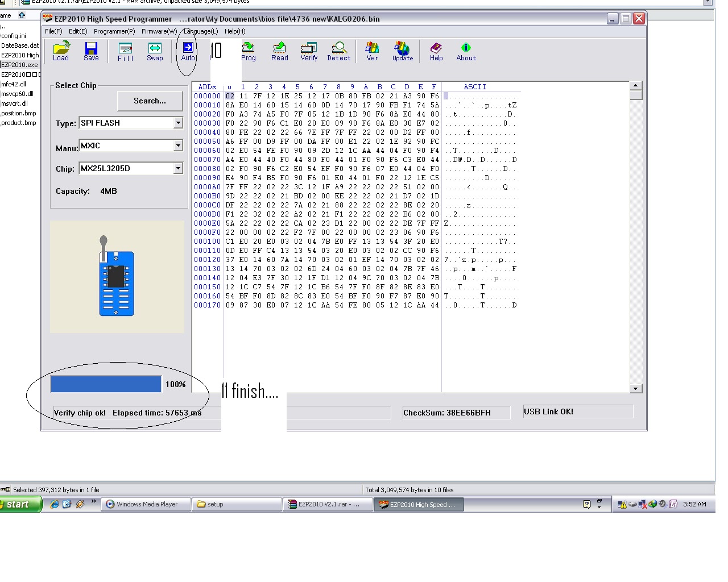Click the Capacity 4MB value
The width and height of the screenshot is (728, 582).
tap(109, 191)
